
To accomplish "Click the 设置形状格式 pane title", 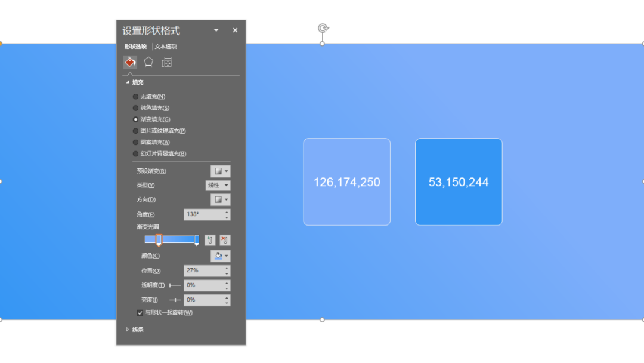I will 151,31.
